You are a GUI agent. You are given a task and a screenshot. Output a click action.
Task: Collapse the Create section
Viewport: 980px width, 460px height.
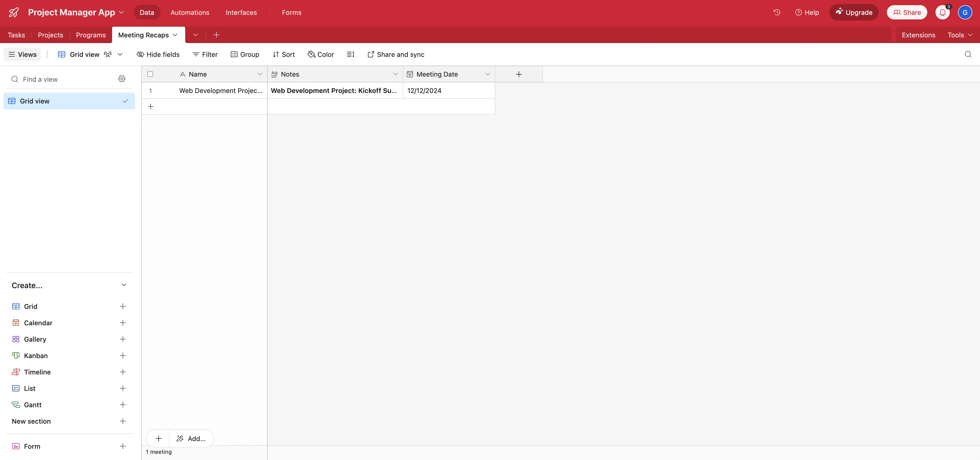tap(124, 285)
